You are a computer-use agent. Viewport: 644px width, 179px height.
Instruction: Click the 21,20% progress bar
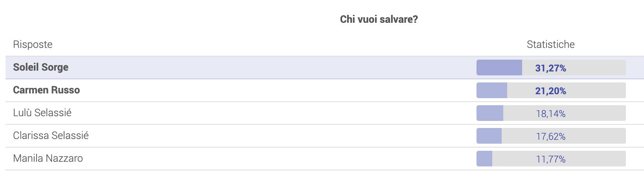[551, 90]
